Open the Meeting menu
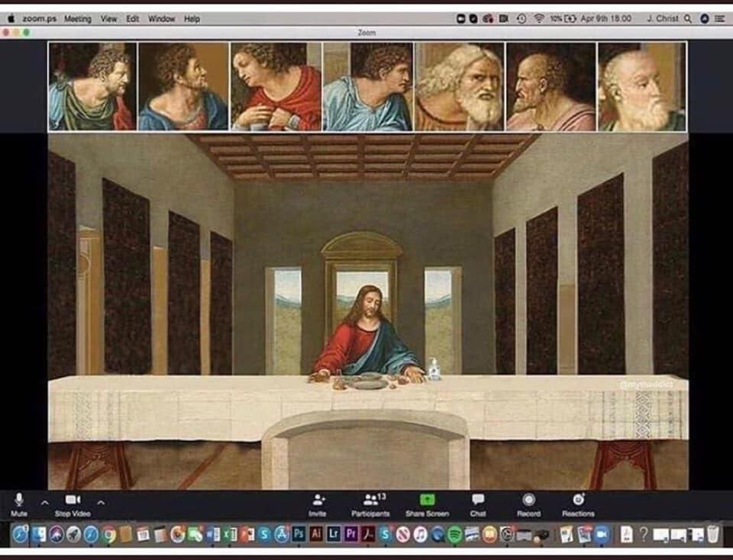Viewport: 733px width, 560px height. (78, 18)
